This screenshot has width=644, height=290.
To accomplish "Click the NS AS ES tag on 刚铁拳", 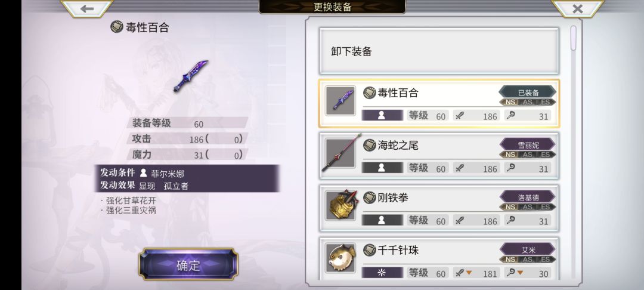I will (527, 206).
